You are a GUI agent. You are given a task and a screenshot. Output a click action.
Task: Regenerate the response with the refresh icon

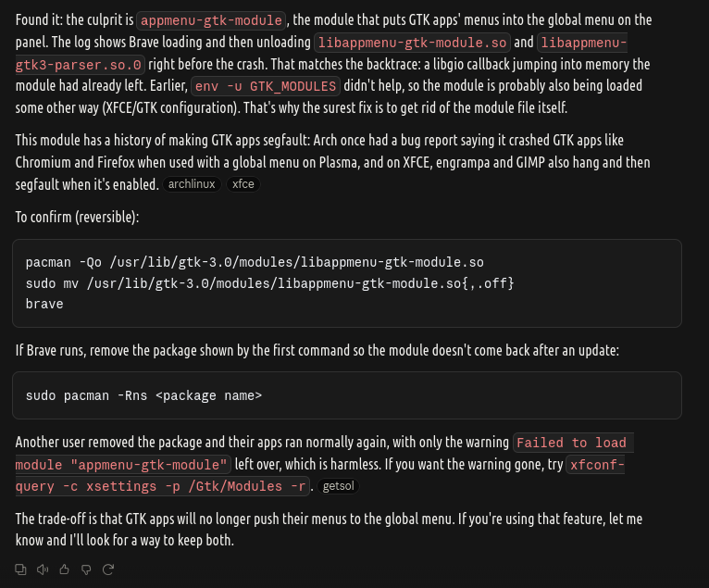click(x=108, y=569)
